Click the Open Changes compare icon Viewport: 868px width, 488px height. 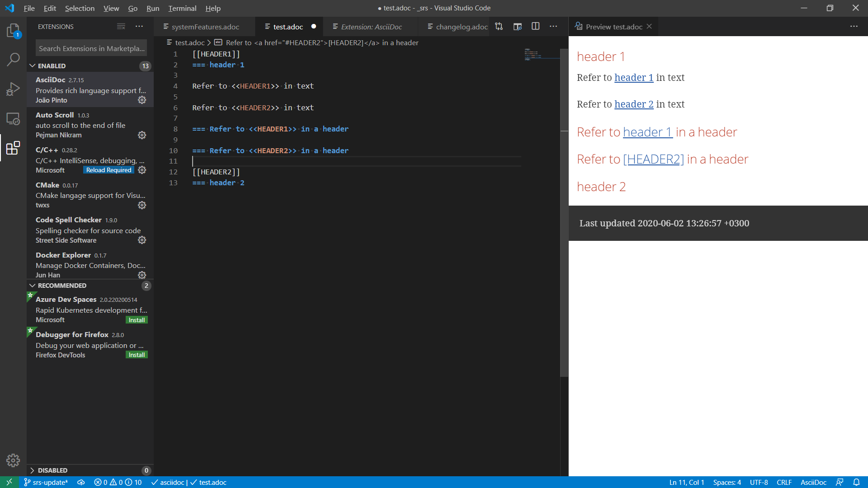click(x=499, y=27)
